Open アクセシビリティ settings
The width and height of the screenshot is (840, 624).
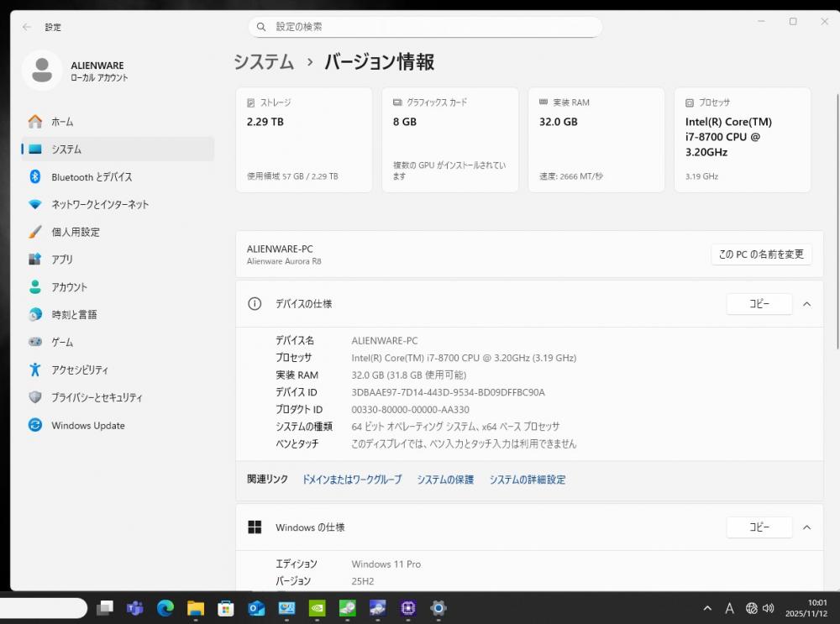(79, 370)
